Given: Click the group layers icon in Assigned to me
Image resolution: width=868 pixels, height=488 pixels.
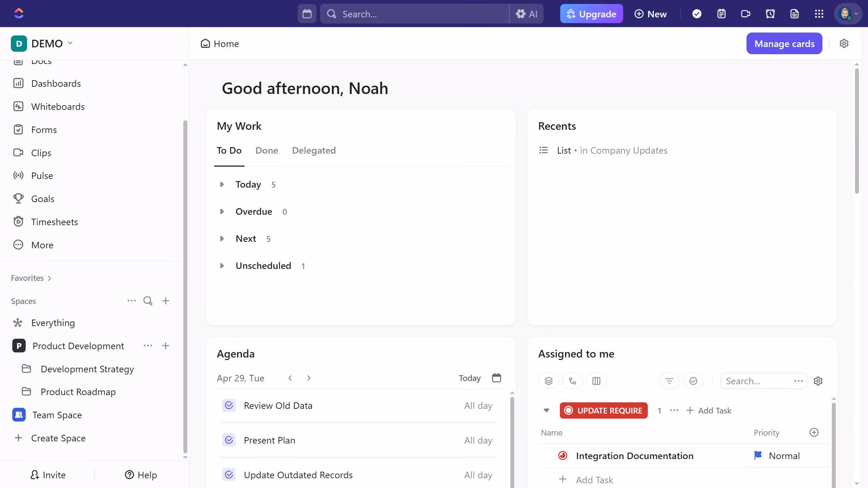Looking at the screenshot, I should (549, 381).
